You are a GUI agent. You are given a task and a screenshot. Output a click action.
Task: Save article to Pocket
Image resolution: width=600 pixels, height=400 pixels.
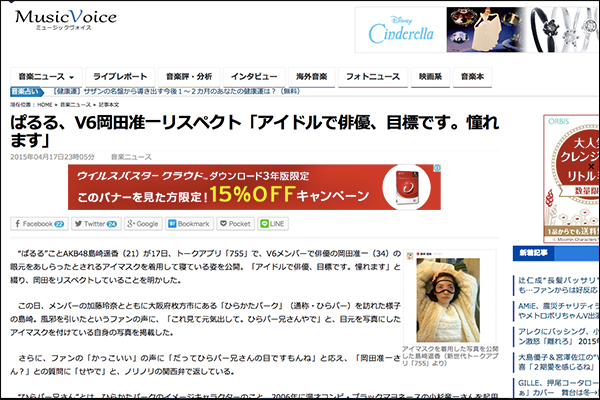click(x=236, y=224)
